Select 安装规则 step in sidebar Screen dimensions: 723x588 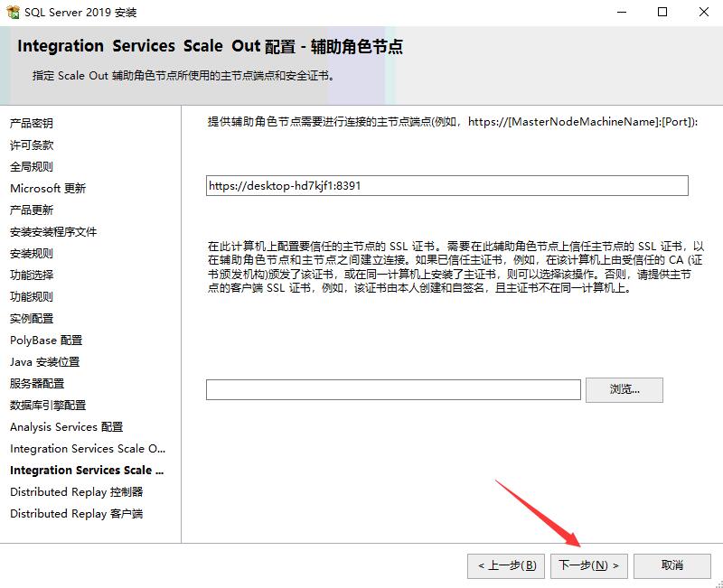tap(32, 254)
